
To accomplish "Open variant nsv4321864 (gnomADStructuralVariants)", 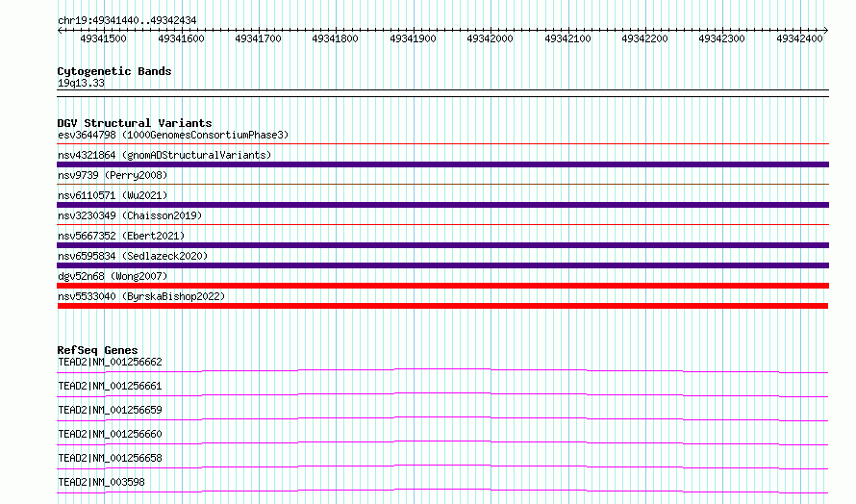I will tap(164, 155).
